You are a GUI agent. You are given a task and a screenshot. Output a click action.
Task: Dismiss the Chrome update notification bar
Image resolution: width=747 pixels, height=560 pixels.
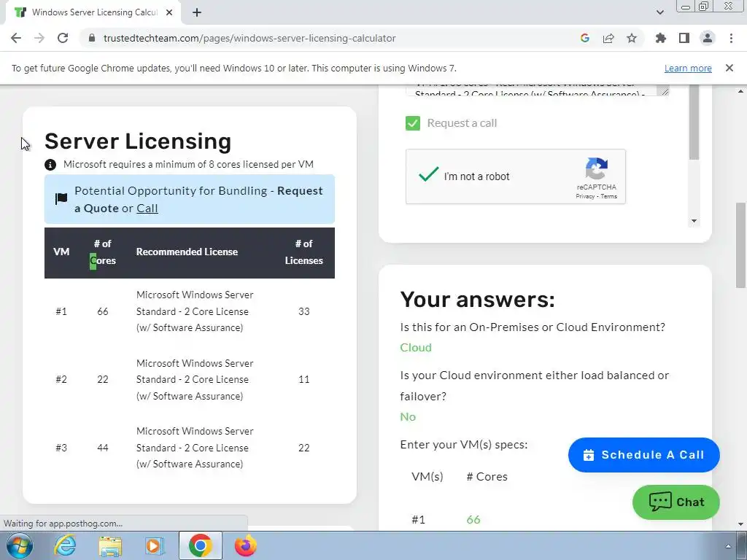coord(729,68)
